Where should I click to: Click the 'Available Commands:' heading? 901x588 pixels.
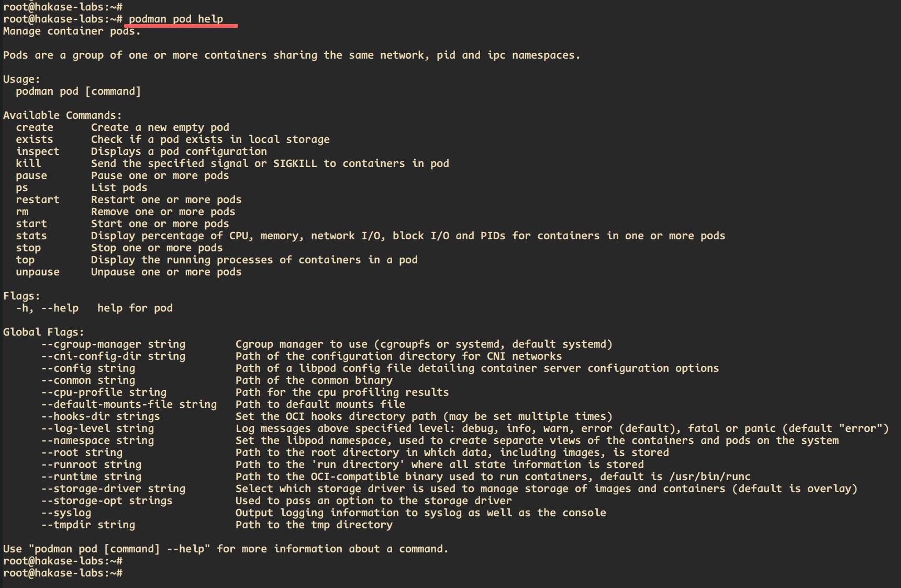[62, 115]
